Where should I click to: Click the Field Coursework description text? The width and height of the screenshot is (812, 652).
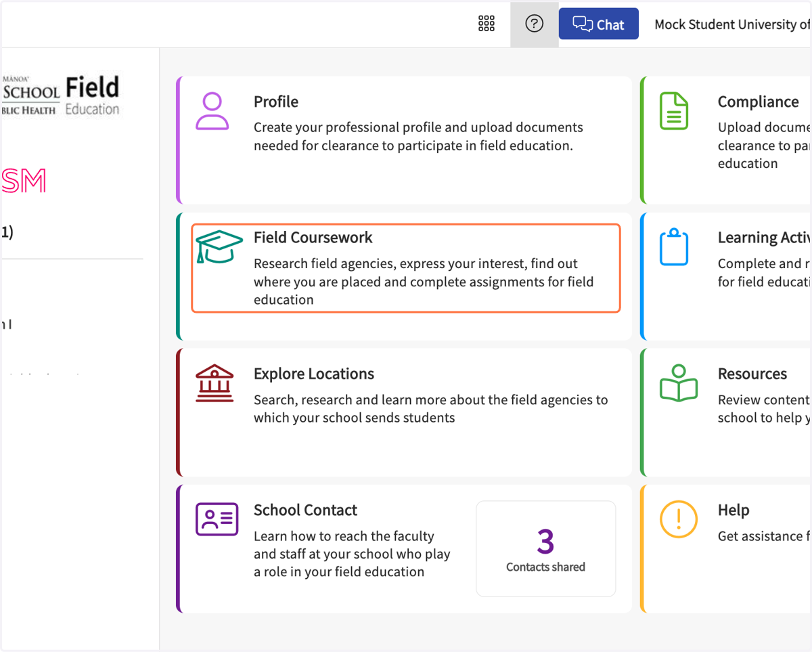(424, 282)
